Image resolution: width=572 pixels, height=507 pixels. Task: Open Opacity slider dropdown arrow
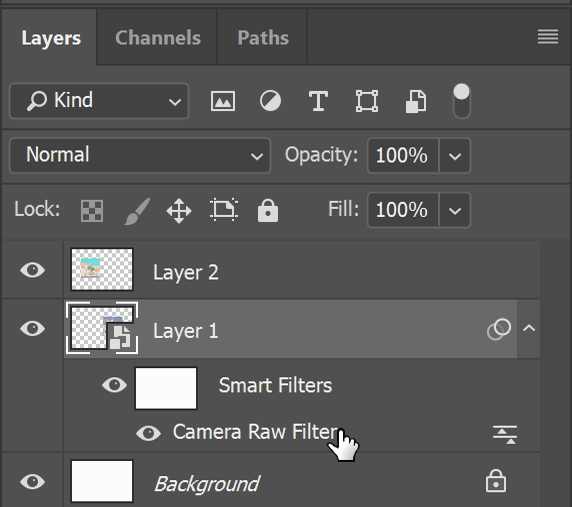[x=455, y=156]
